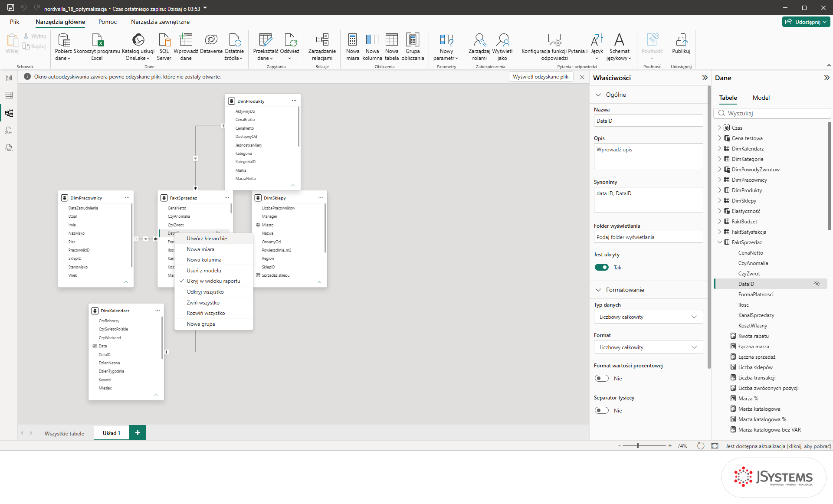Click Wprowadź dane table icon

pyautogui.click(x=186, y=40)
